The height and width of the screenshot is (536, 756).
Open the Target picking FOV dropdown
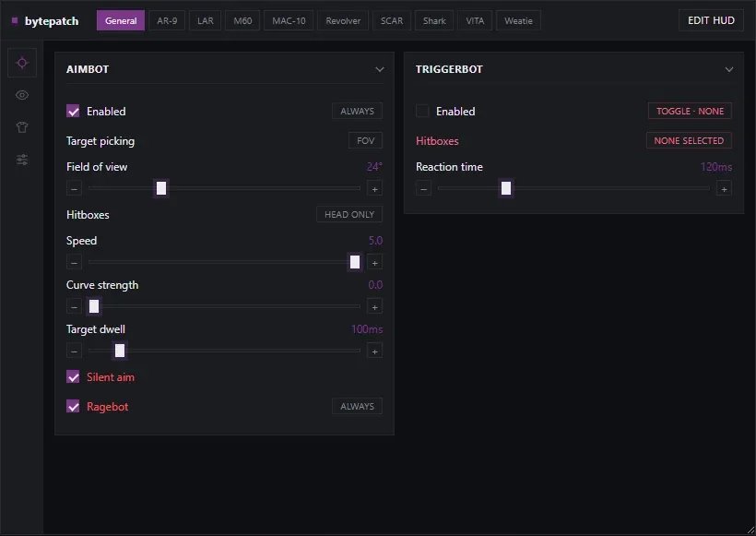coord(365,140)
